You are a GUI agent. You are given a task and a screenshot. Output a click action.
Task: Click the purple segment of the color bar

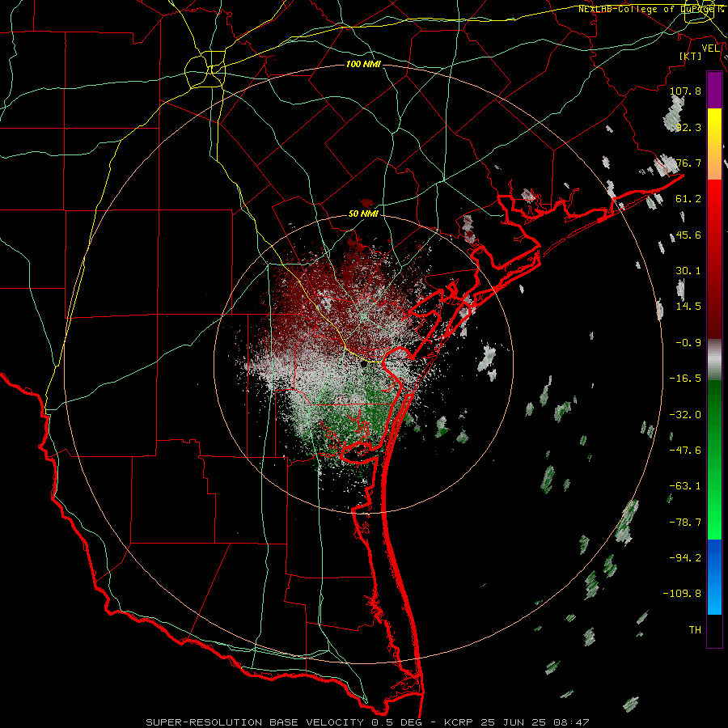pos(714,90)
